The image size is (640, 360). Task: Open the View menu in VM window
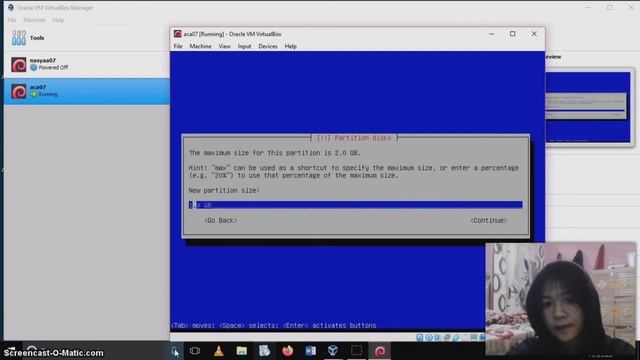[x=224, y=47]
